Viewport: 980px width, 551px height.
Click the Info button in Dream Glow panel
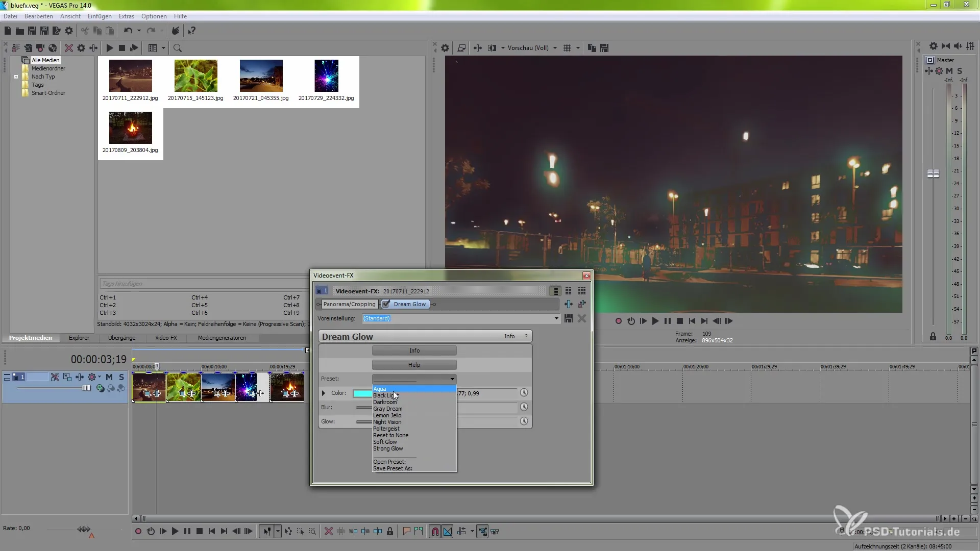414,350
